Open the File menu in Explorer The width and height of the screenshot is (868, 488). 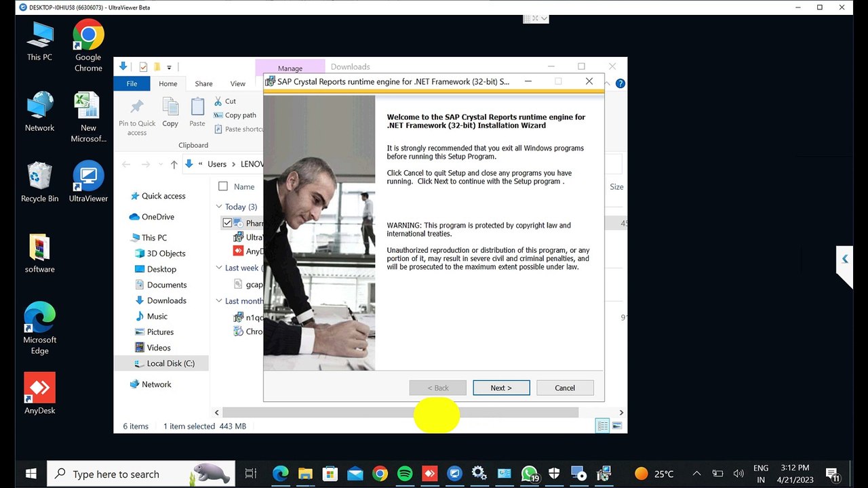click(132, 83)
